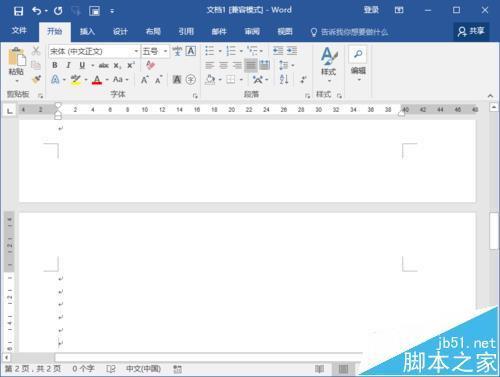The width and height of the screenshot is (500, 377).
Task: Apply paragraph shading bucket color
Action: pos(210,80)
